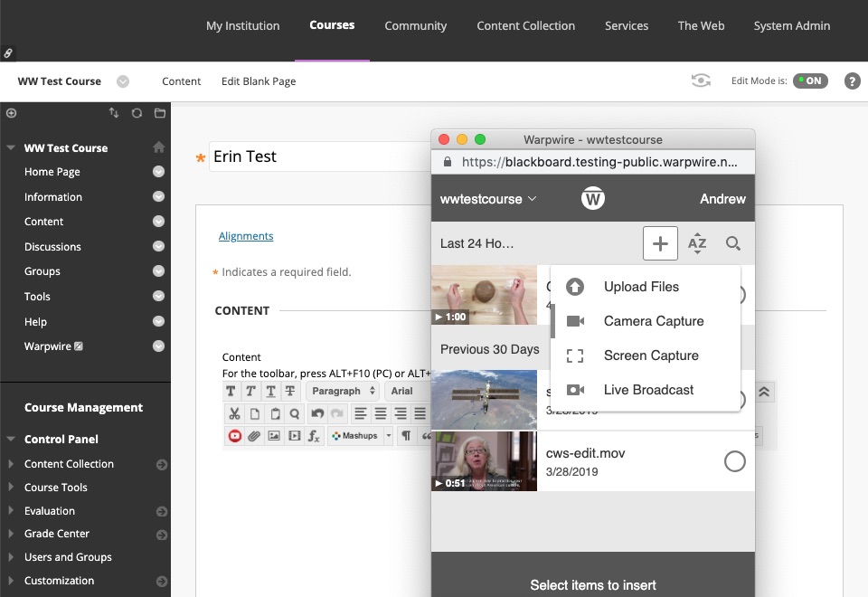868x597 pixels.
Task: Open Warpwire menu item options chevron
Action: [158, 346]
